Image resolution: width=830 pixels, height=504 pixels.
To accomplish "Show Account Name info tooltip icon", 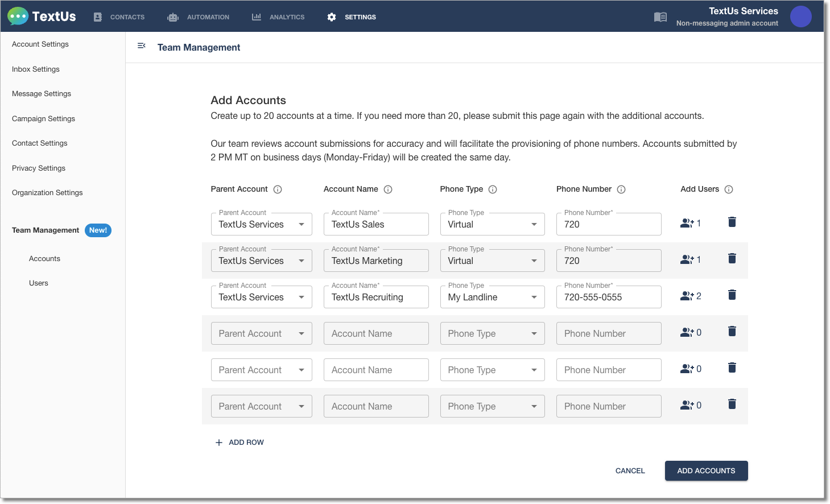I will point(388,189).
